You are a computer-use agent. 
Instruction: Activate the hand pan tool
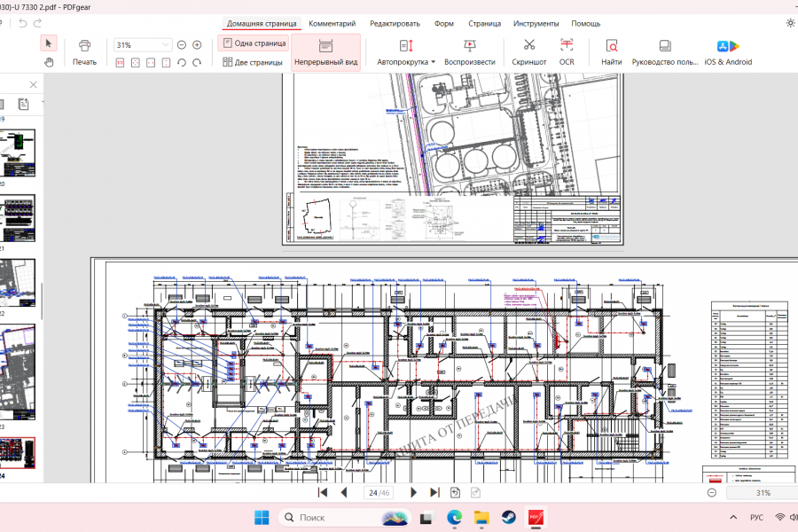(x=49, y=62)
